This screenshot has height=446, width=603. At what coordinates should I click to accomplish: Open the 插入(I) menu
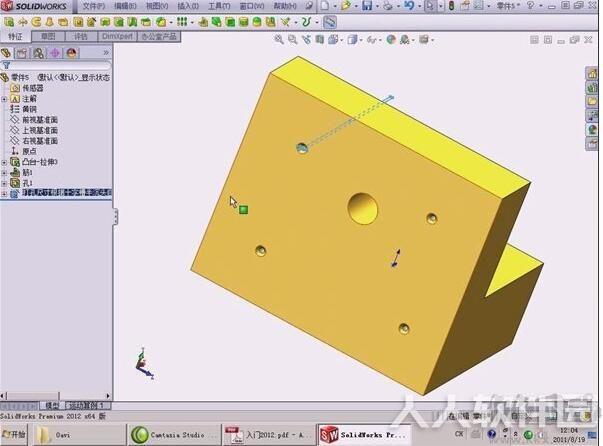[x=188, y=6]
